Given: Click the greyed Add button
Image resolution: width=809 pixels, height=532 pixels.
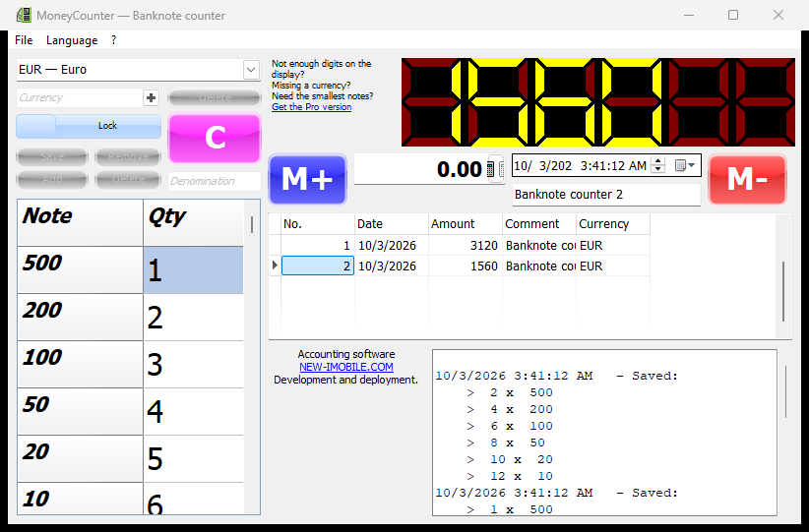Looking at the screenshot, I should (x=52, y=179).
